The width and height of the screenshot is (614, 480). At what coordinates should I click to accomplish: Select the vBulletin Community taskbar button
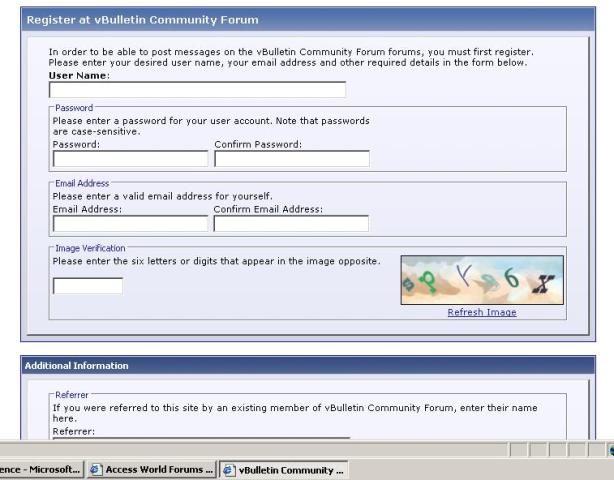[284, 470]
